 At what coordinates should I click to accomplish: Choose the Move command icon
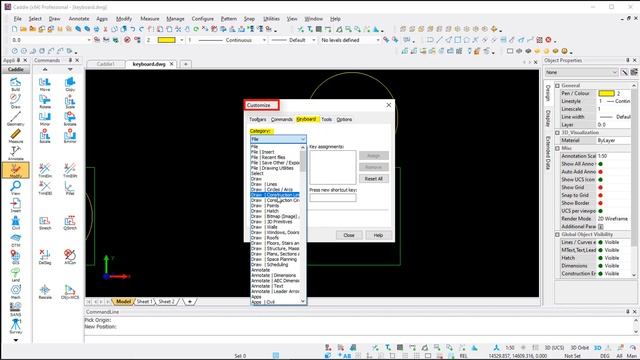(x=45, y=84)
